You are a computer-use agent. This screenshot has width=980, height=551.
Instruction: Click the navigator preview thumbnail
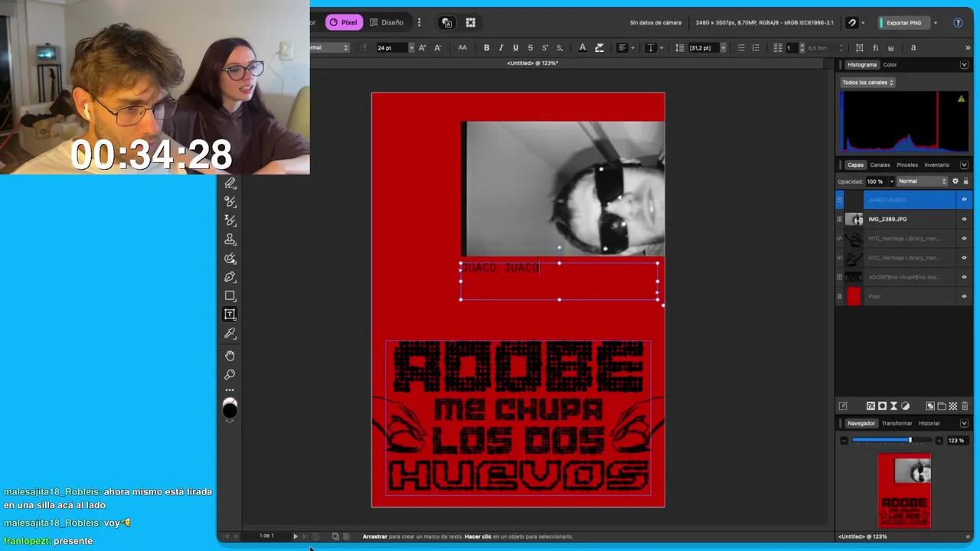[x=904, y=491]
